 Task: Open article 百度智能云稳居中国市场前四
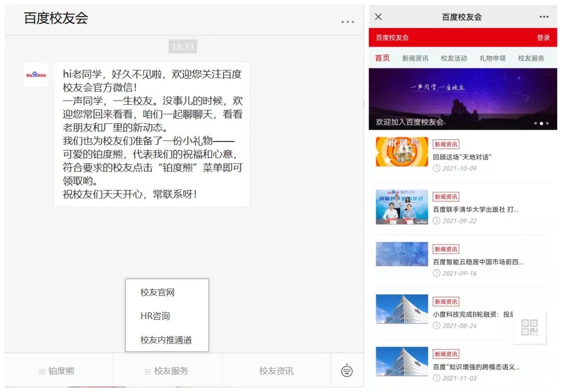pyautogui.click(x=478, y=262)
